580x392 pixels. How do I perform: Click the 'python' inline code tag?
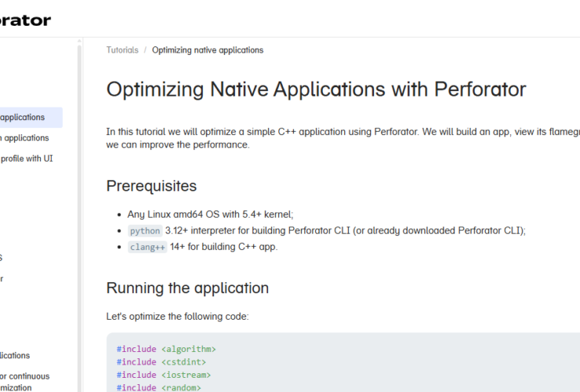(x=145, y=230)
